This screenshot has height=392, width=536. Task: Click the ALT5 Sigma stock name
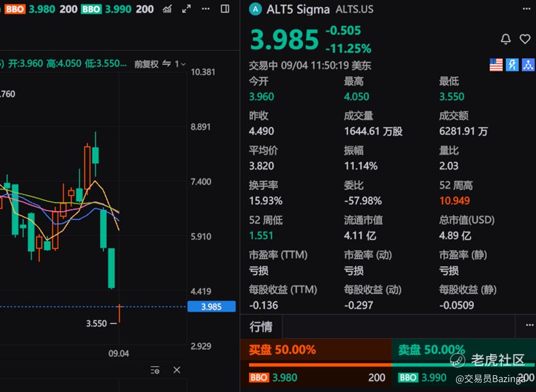click(298, 9)
